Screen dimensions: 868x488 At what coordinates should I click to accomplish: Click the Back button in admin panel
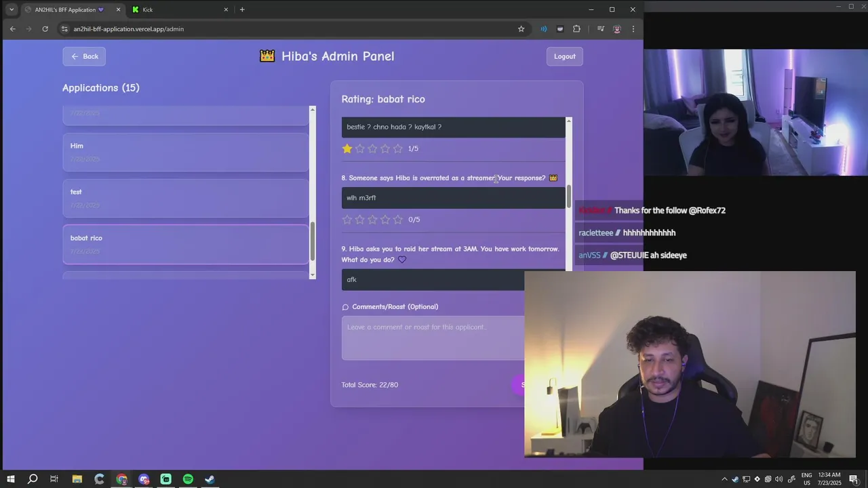pyautogui.click(x=84, y=56)
